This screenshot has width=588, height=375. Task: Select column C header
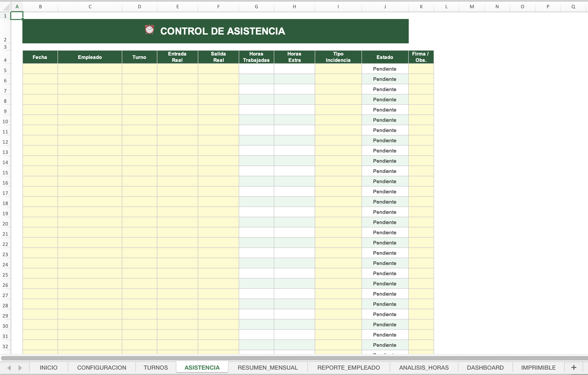tap(90, 7)
